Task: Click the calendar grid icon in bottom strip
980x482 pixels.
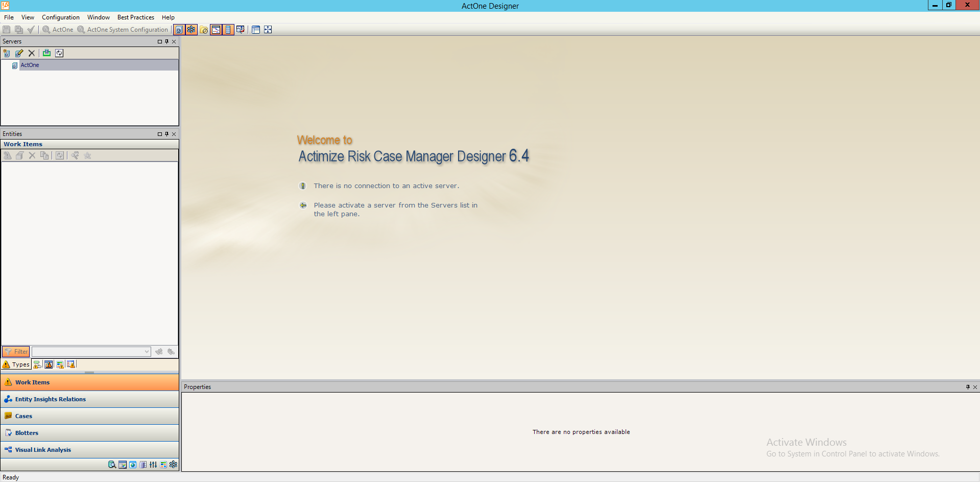Action: 123,465
